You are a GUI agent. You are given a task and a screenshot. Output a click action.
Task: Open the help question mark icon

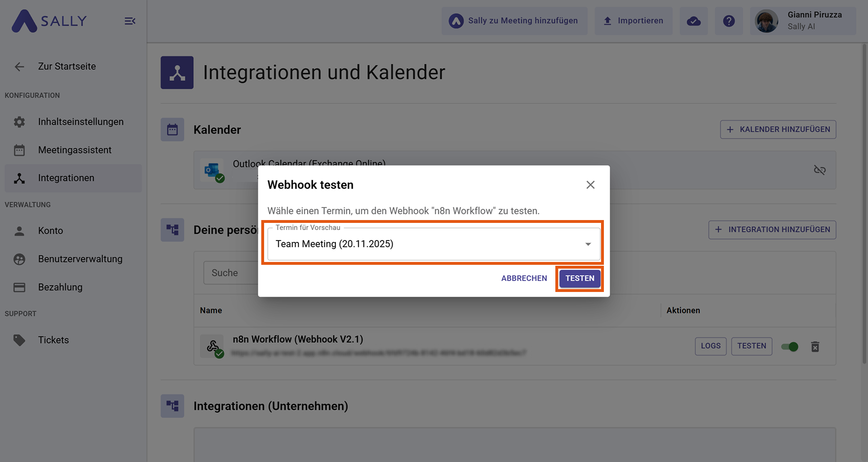click(x=729, y=21)
